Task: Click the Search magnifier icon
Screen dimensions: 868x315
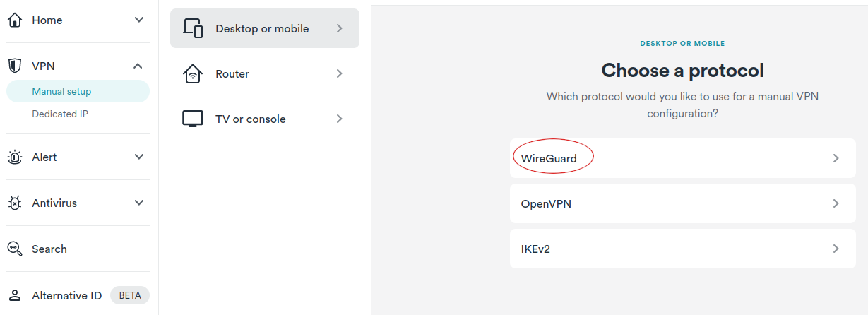Action: [14, 249]
